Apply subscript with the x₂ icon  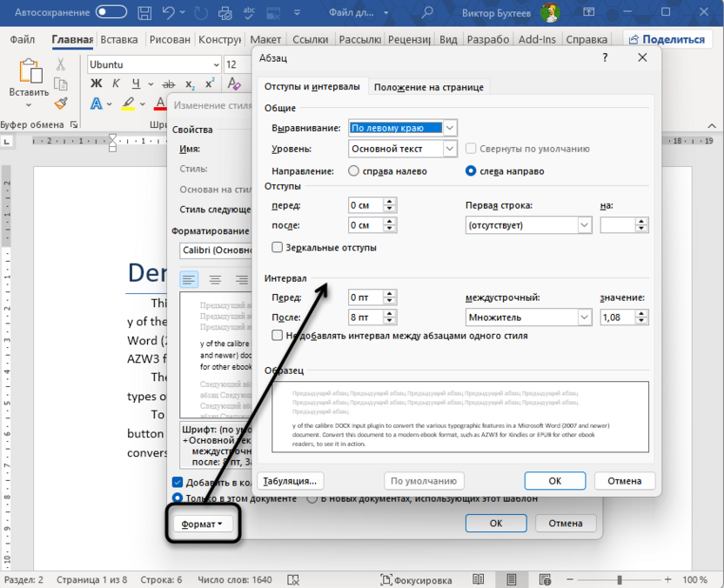[x=189, y=84]
